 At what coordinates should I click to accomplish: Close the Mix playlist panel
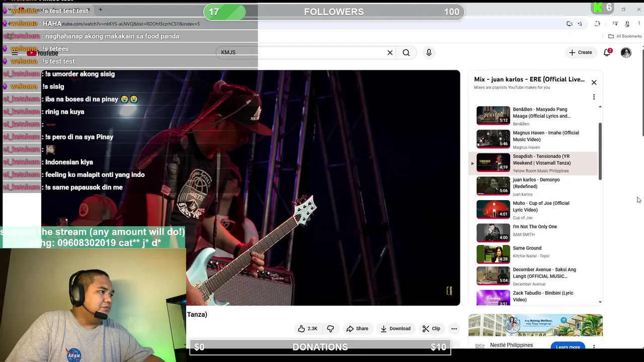point(594,82)
